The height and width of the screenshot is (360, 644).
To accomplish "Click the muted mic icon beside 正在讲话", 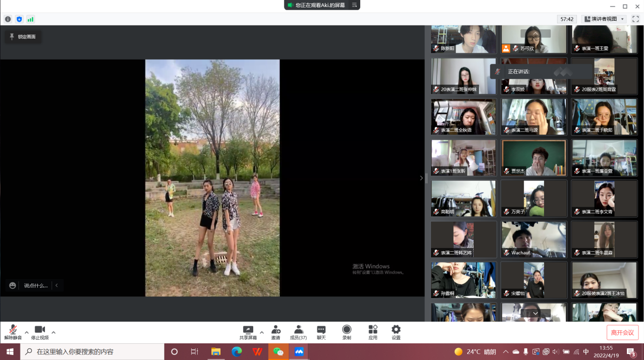I will click(x=498, y=72).
